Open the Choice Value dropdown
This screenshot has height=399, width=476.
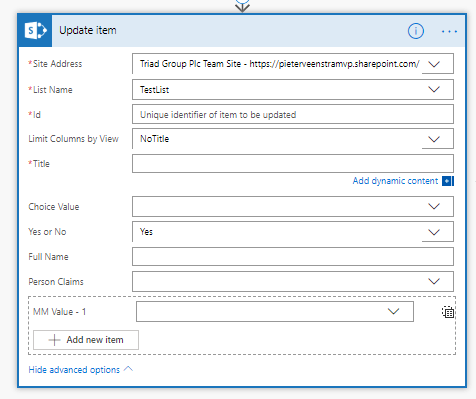434,206
